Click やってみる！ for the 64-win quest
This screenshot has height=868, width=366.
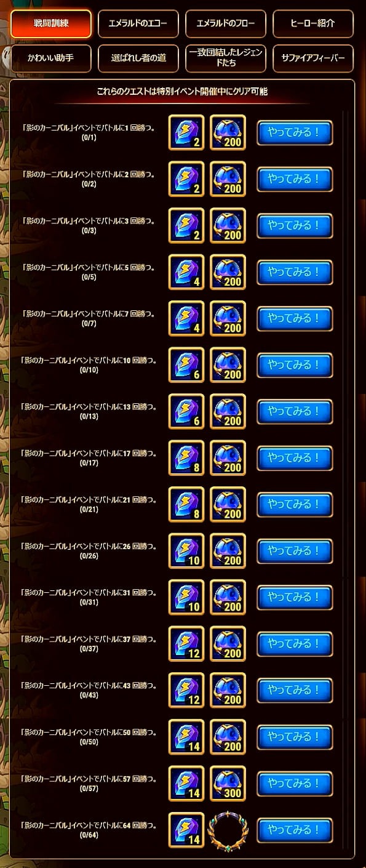pyautogui.click(x=295, y=830)
